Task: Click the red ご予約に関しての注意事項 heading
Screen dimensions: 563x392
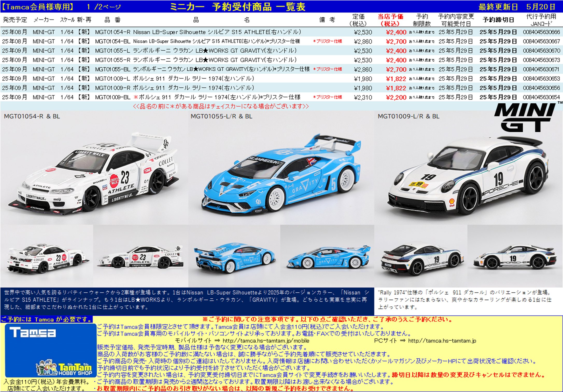Action: pyautogui.click(x=327, y=319)
